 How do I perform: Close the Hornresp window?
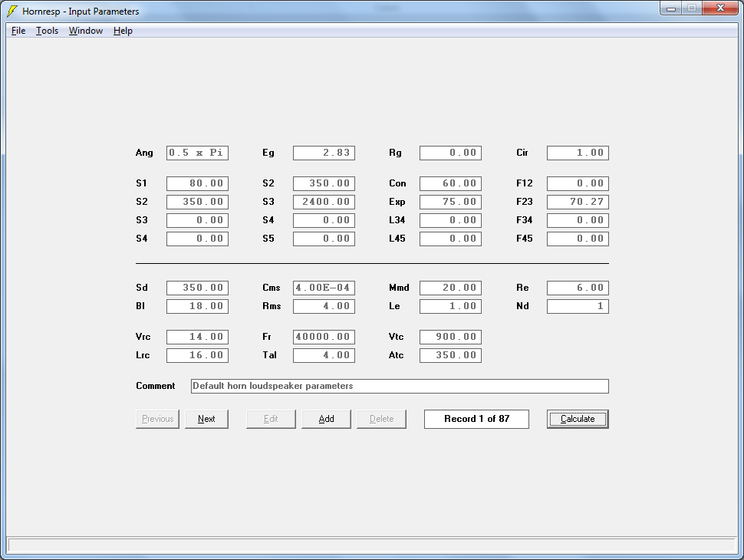tap(720, 8)
